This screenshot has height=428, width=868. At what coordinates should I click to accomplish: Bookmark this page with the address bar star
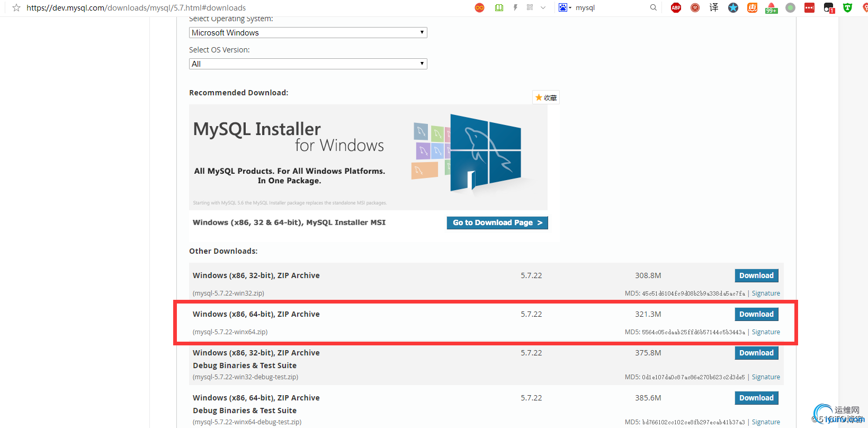tap(16, 8)
